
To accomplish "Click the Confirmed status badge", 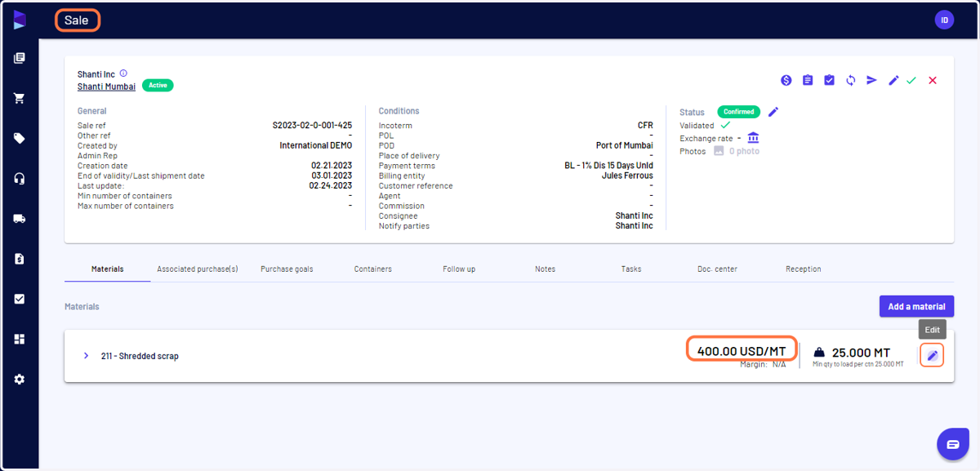I will tap(739, 112).
